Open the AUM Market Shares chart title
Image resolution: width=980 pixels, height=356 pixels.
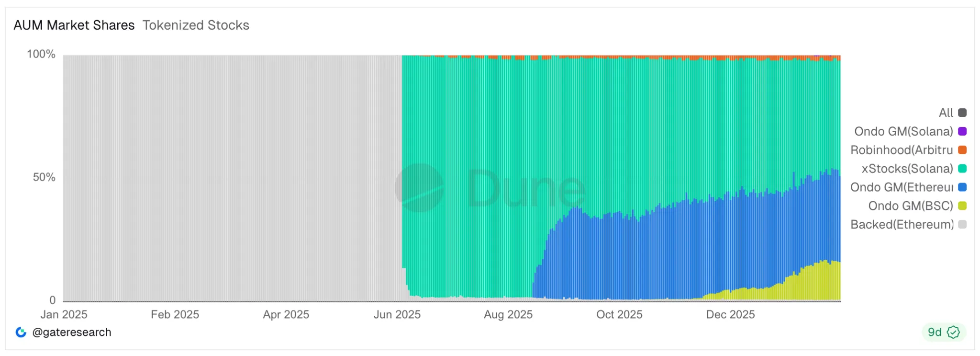pyautogui.click(x=74, y=25)
